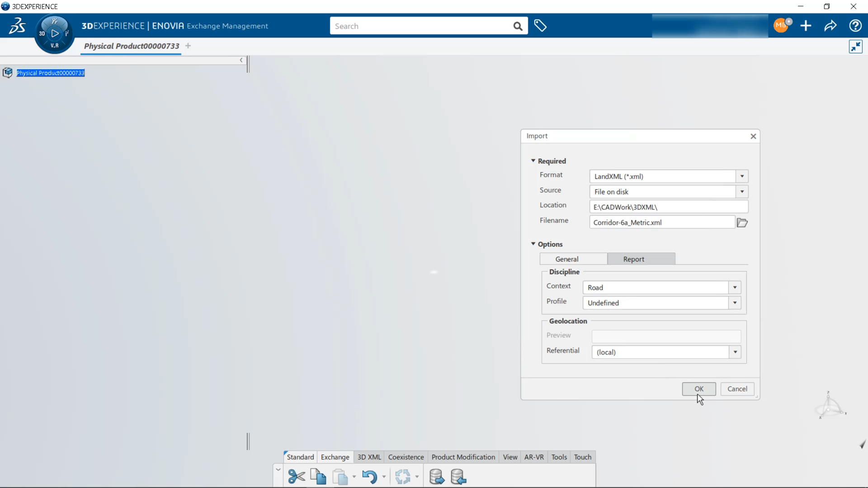Collapse the Options section

(x=533, y=244)
